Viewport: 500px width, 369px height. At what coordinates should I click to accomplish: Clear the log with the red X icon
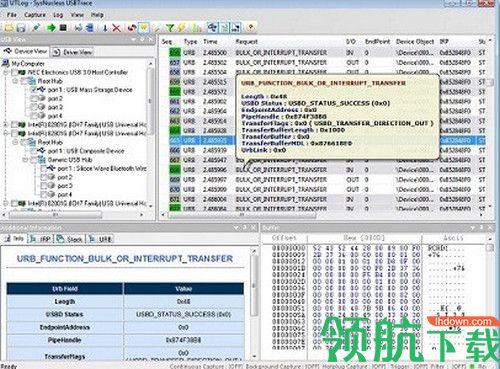(x=116, y=28)
